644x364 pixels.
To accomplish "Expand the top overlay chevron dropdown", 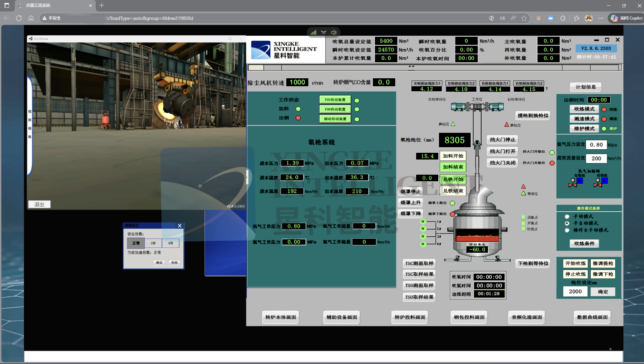I will click(324, 32).
